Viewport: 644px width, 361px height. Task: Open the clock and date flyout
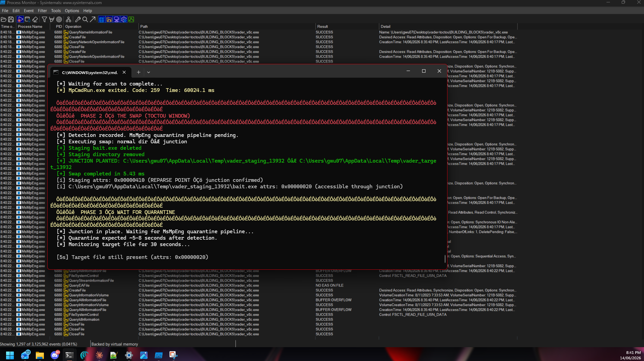tap(630, 355)
